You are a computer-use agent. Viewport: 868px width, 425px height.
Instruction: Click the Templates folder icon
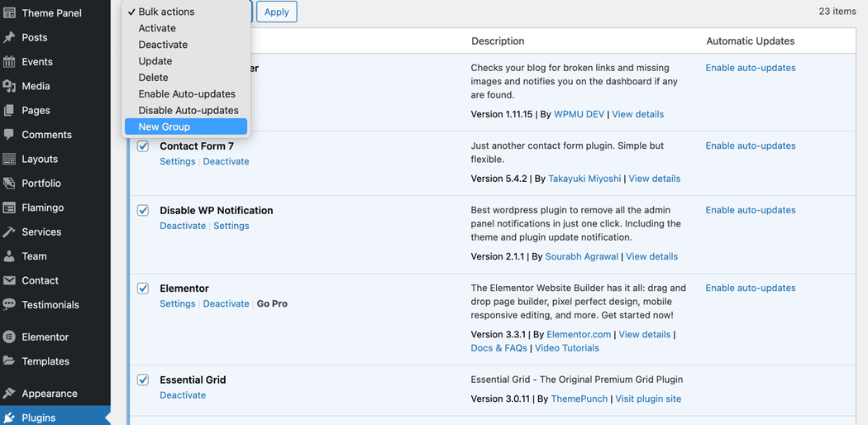click(9, 361)
